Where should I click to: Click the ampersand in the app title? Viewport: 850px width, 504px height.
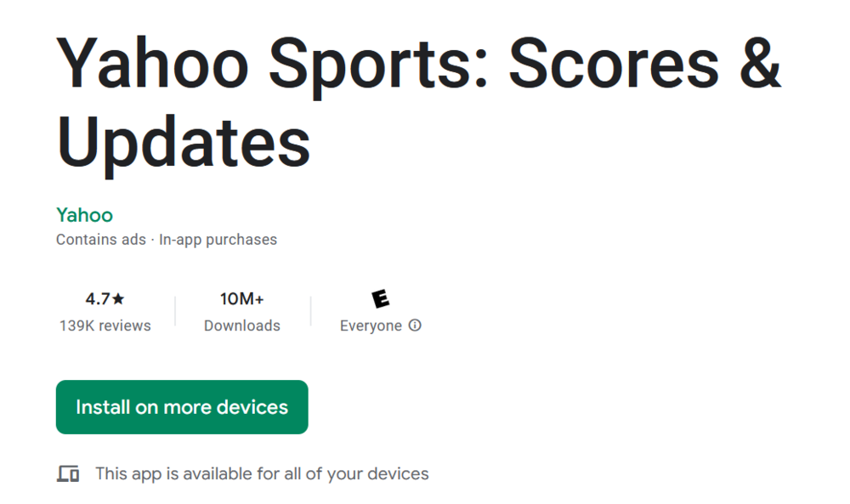pos(760,63)
